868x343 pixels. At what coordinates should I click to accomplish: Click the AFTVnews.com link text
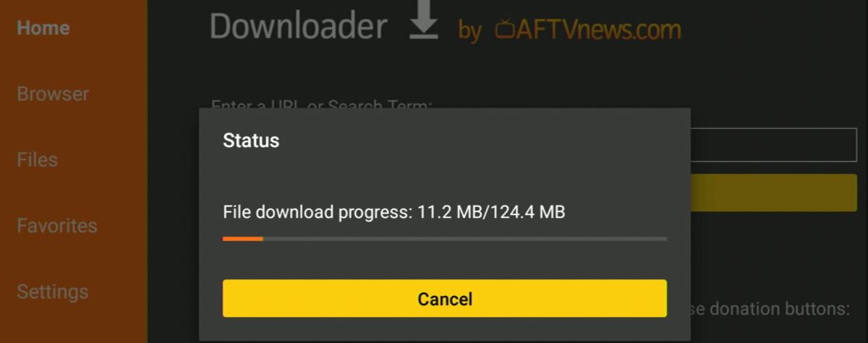[588, 30]
